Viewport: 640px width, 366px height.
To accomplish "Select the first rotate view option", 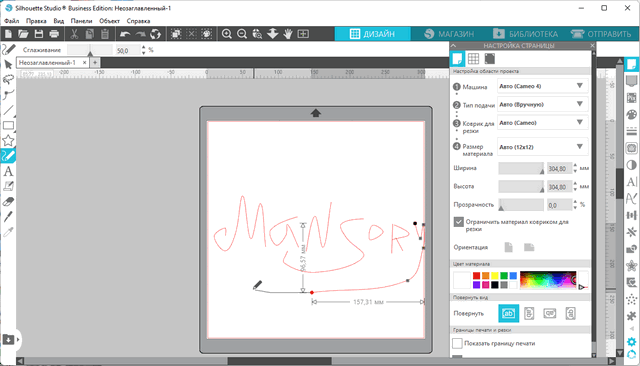I will click(x=509, y=313).
